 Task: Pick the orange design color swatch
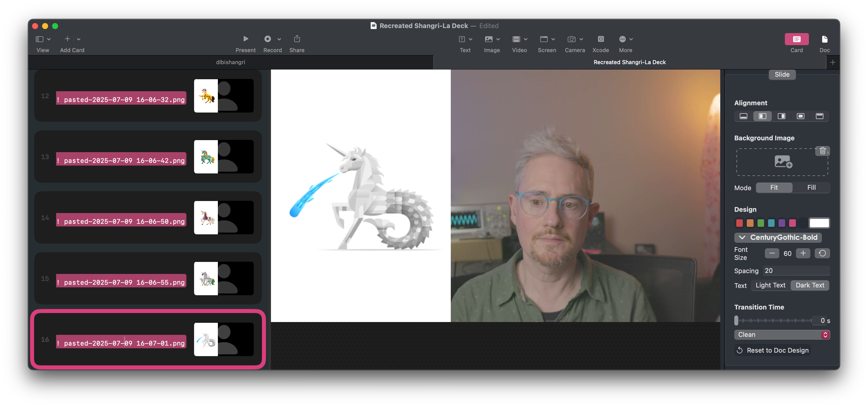pyautogui.click(x=750, y=223)
